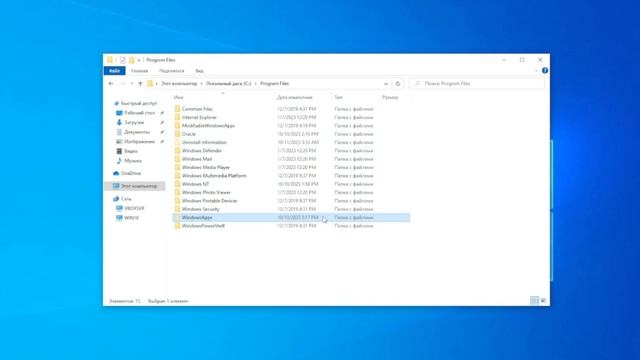Viewport: 640px width, 360px height.
Task: Go up one level with the Up arrow
Action: point(140,84)
